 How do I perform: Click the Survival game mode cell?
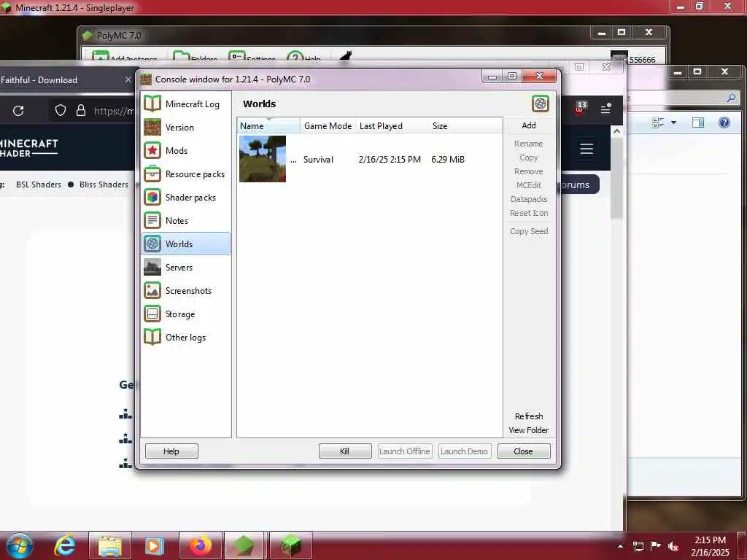pyautogui.click(x=318, y=160)
